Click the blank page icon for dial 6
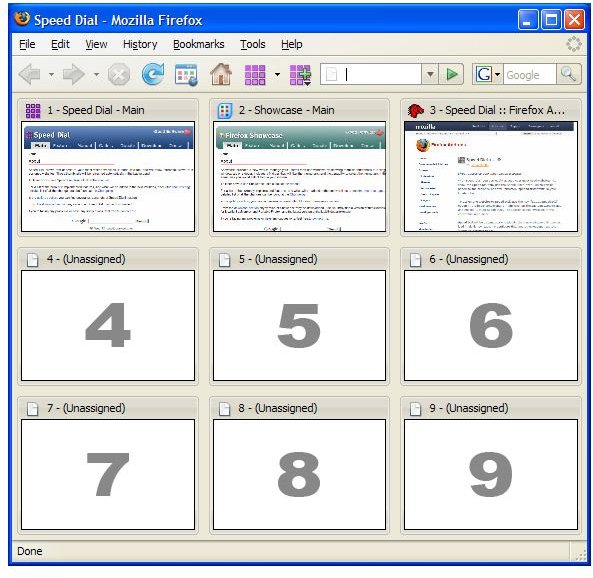The height and width of the screenshot is (578, 593). pos(415,260)
